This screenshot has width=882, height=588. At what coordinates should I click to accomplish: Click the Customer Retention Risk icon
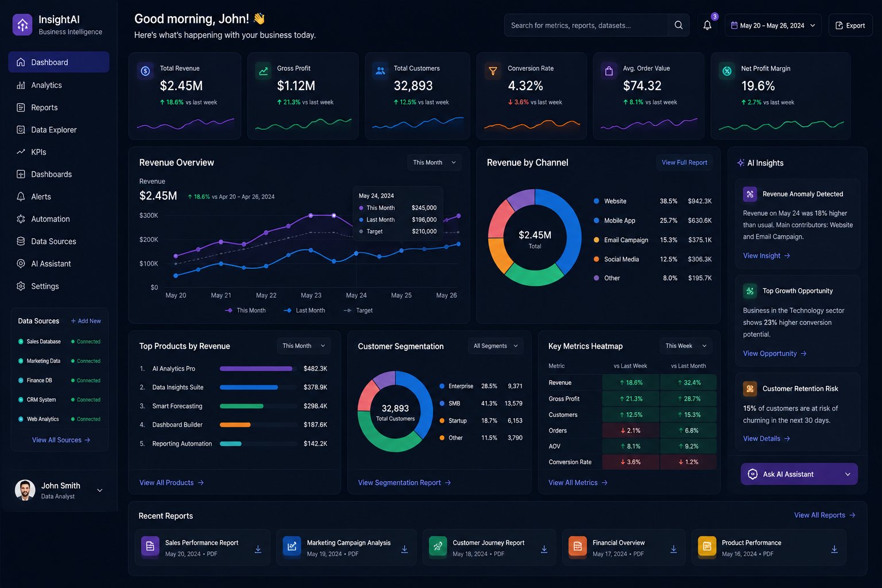[750, 389]
